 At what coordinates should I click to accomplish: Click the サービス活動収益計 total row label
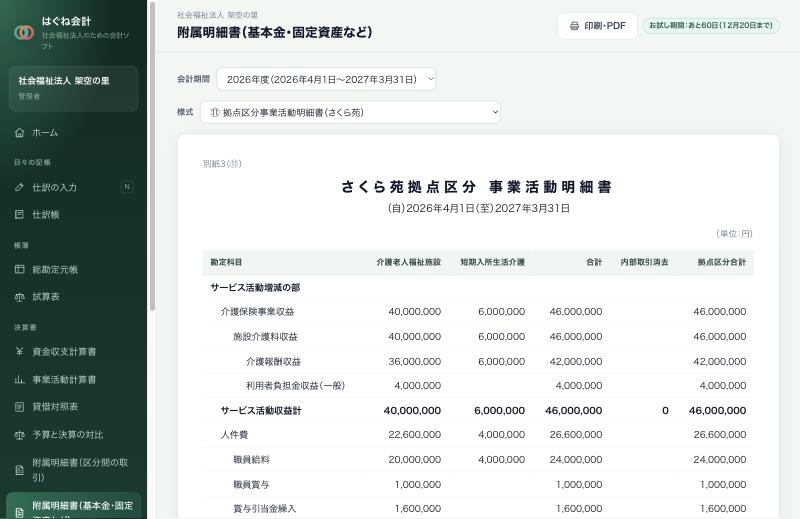[261, 410]
